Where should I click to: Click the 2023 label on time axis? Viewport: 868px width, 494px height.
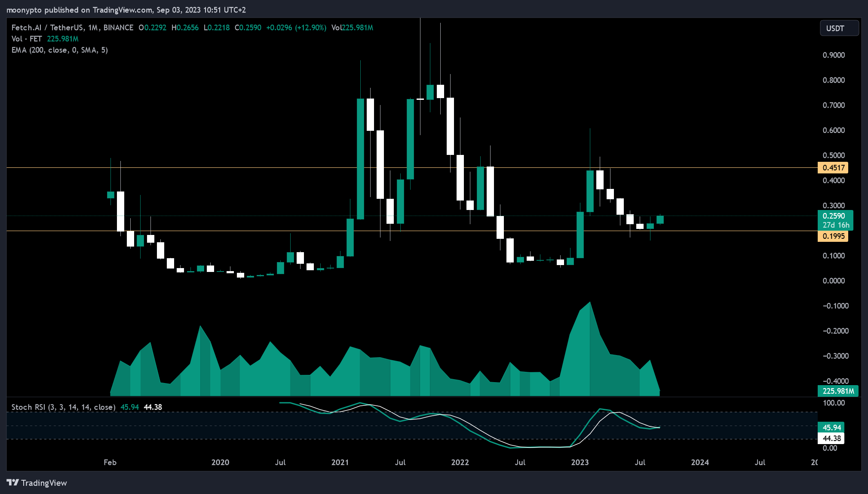coord(580,462)
